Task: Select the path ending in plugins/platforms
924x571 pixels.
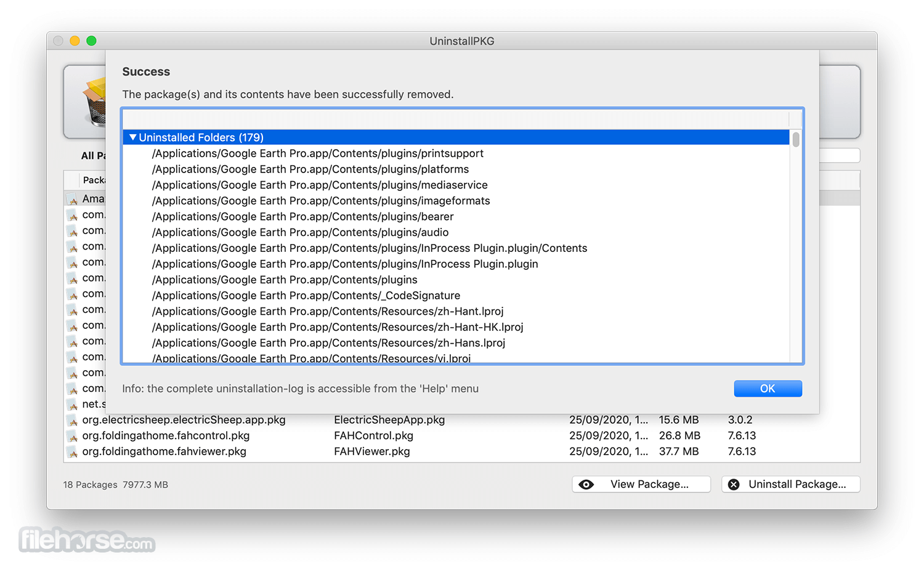Action: (310, 169)
